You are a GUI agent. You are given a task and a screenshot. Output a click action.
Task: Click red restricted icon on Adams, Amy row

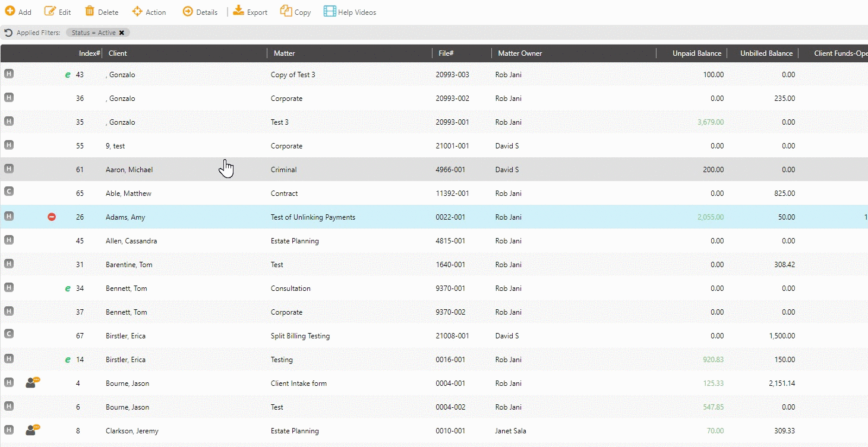pyautogui.click(x=52, y=217)
